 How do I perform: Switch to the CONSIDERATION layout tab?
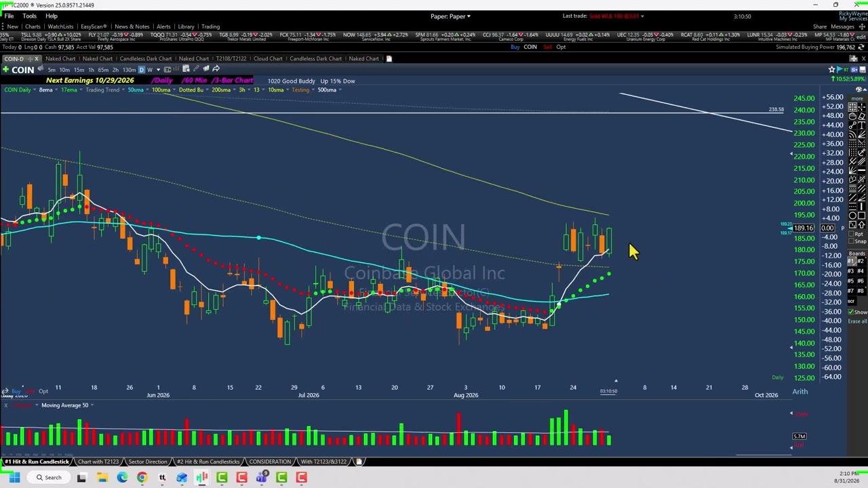pyautogui.click(x=270, y=462)
